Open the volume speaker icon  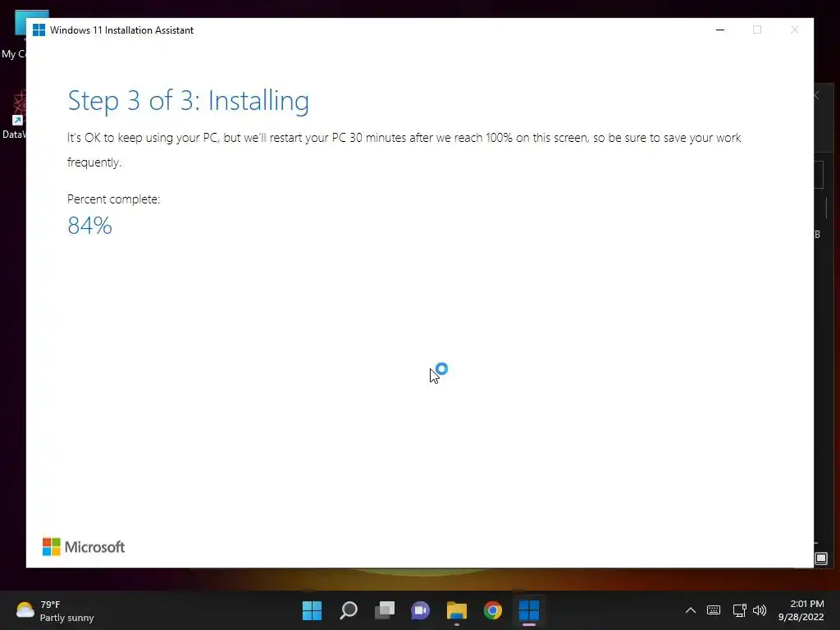click(x=760, y=610)
